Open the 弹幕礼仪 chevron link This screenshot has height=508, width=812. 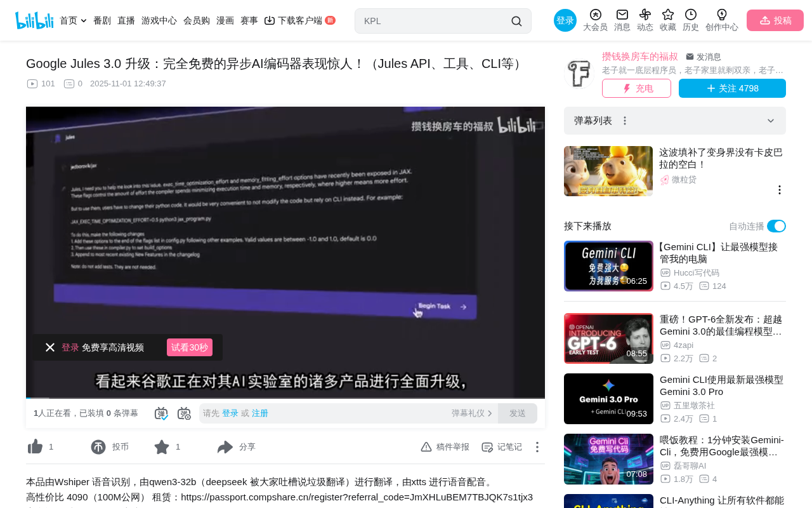click(x=472, y=413)
